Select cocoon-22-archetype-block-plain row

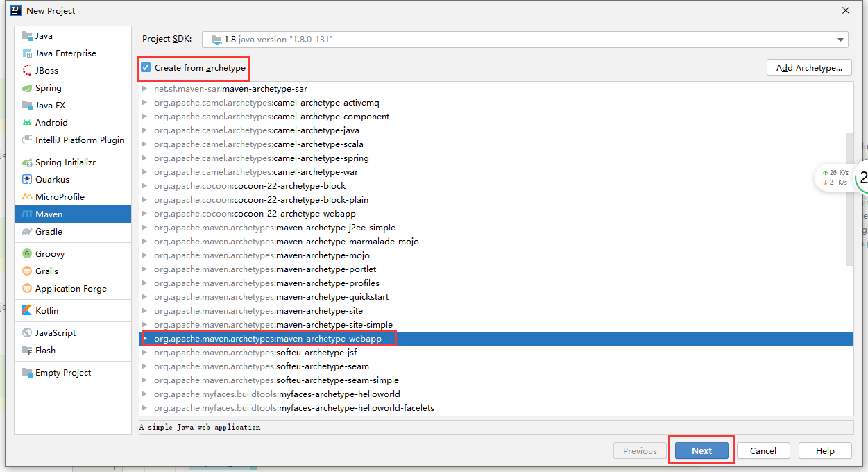(x=496, y=200)
